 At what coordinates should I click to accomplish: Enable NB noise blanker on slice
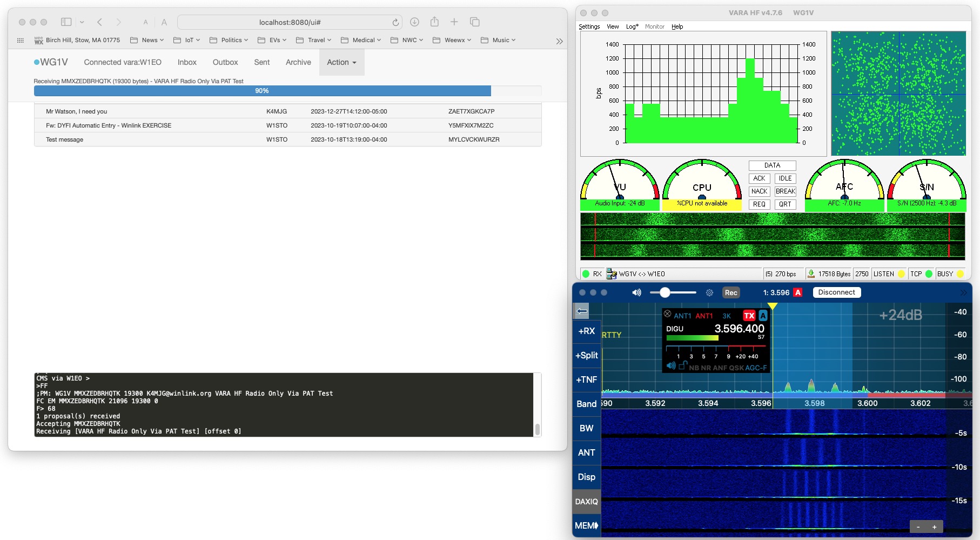click(694, 368)
